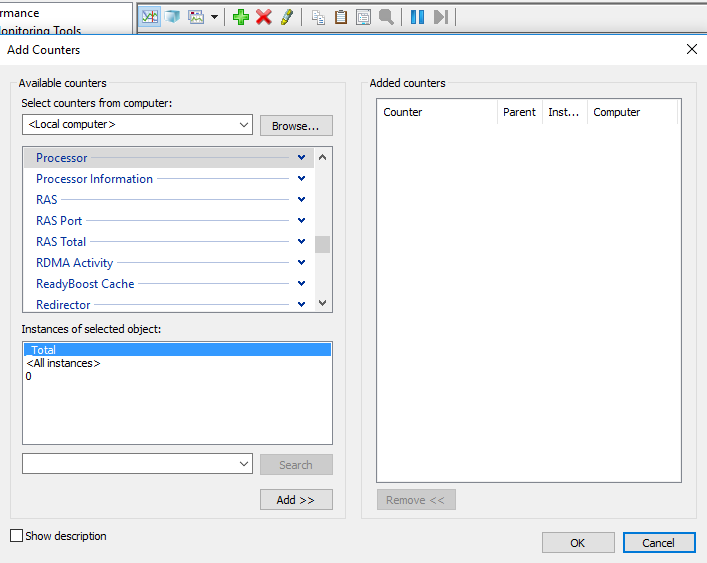Click the counter list scroll down arrow
Image resolution: width=707 pixels, height=563 pixels.
pyautogui.click(x=322, y=302)
